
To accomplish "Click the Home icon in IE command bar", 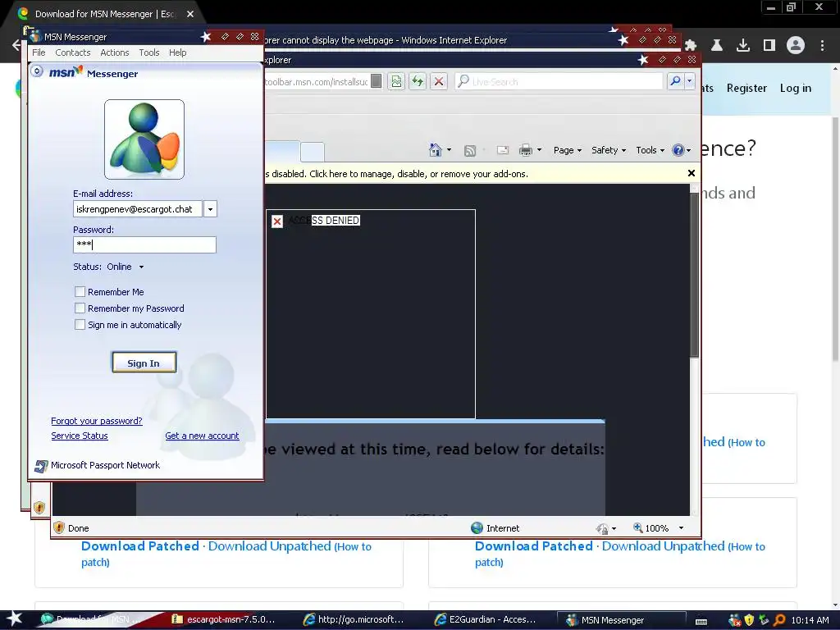I will 436,150.
